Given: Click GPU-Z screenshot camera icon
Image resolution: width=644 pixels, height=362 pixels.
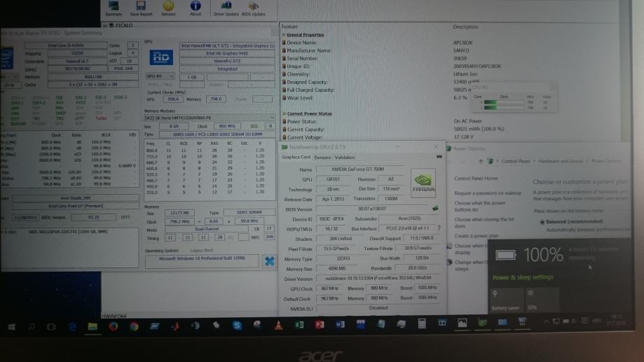Looking at the screenshot, I should coord(439,157).
